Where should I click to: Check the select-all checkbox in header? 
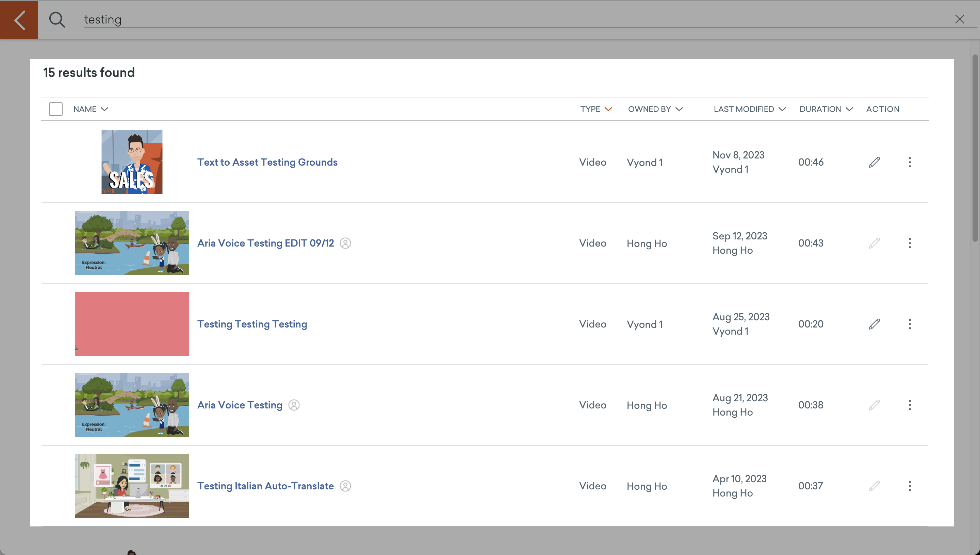(x=56, y=109)
